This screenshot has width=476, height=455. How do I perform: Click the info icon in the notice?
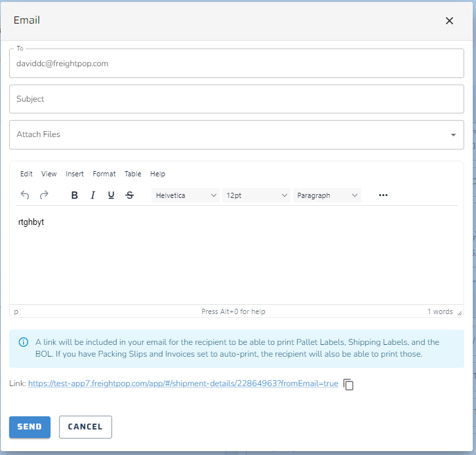(x=24, y=342)
